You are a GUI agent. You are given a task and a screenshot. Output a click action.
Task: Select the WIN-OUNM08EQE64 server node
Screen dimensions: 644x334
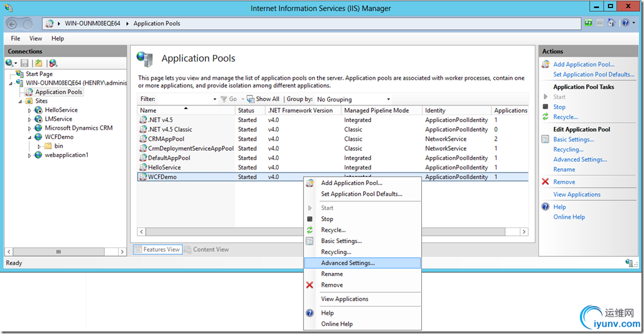76,83
